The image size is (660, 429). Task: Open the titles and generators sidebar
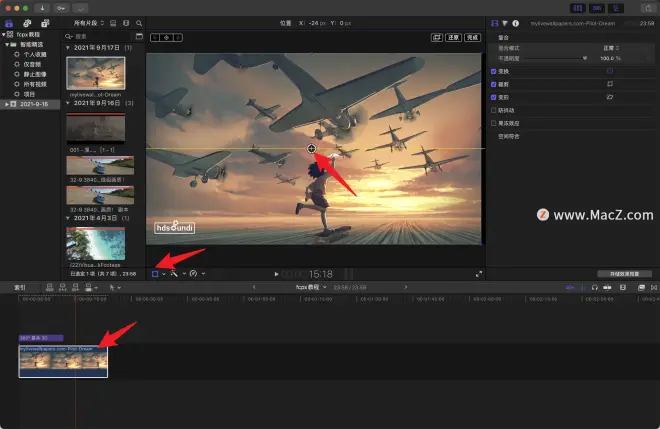click(45, 23)
